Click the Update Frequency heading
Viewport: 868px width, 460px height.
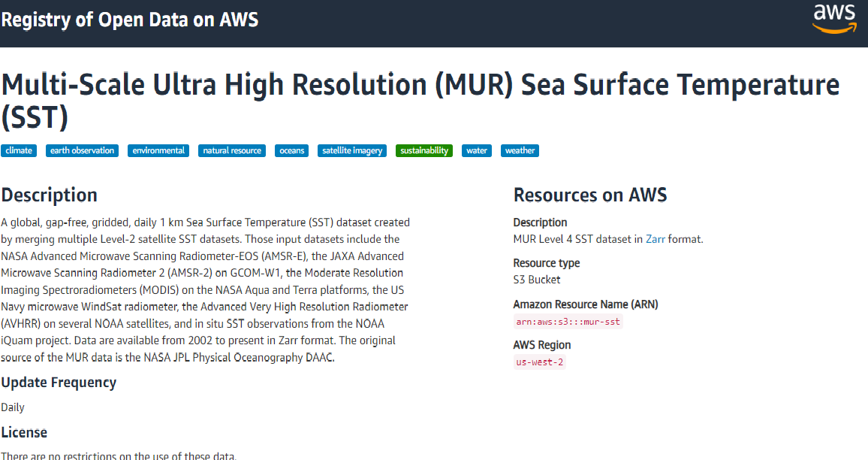(x=59, y=383)
